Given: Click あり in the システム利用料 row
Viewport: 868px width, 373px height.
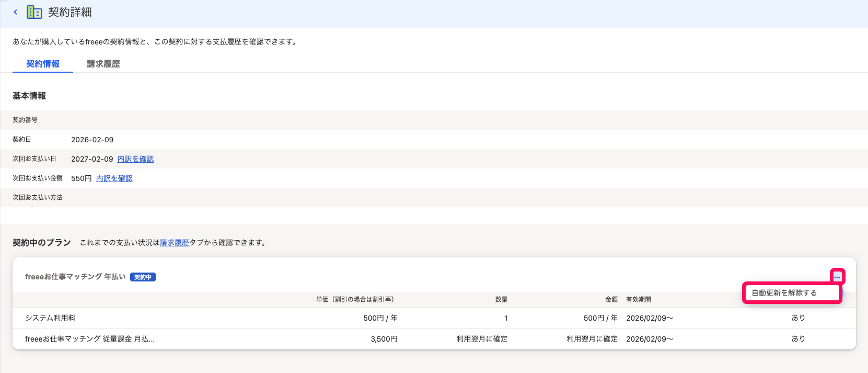Looking at the screenshot, I should (x=798, y=318).
